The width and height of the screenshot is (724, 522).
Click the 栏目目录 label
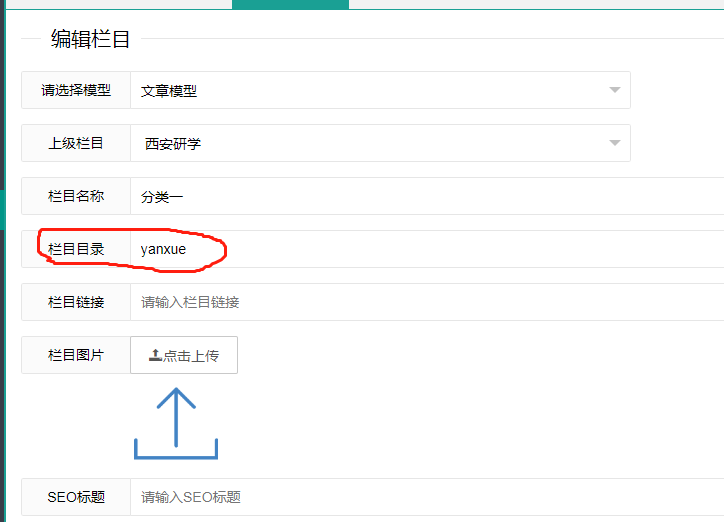76,249
